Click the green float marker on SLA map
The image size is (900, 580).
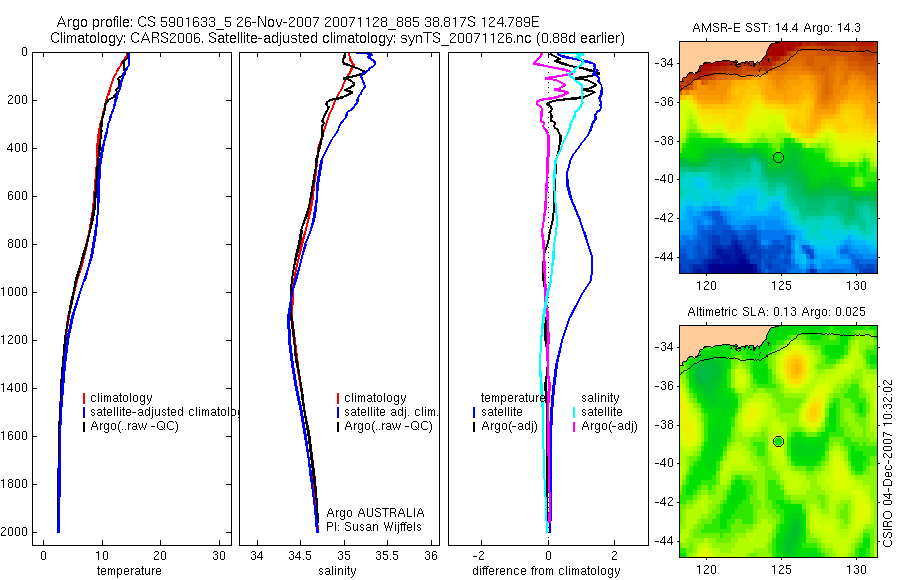(x=778, y=442)
